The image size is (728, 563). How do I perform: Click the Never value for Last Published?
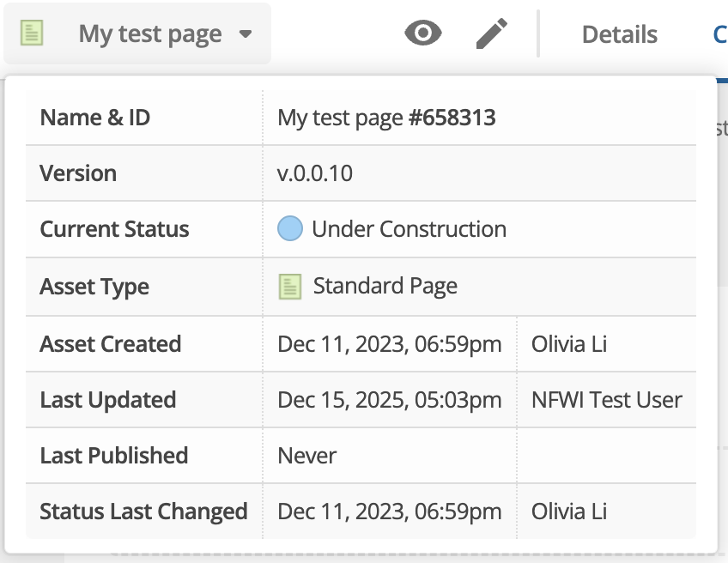pos(306,456)
